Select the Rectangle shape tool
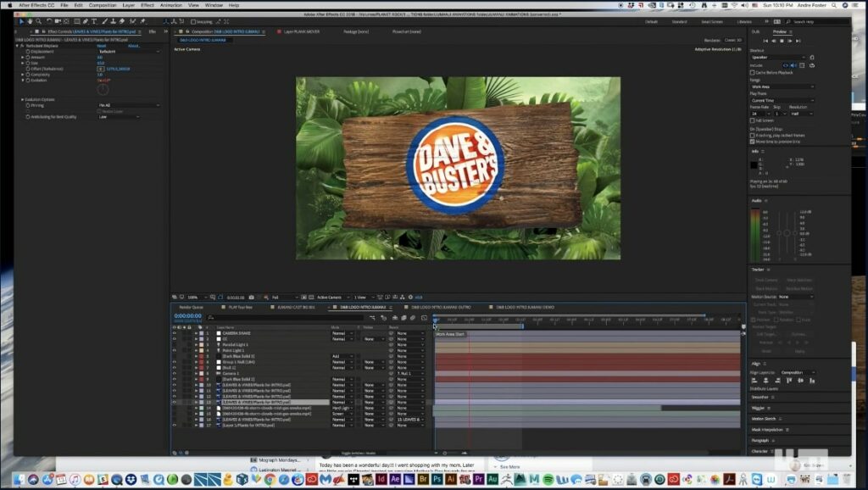The image size is (868, 490). (x=77, y=21)
